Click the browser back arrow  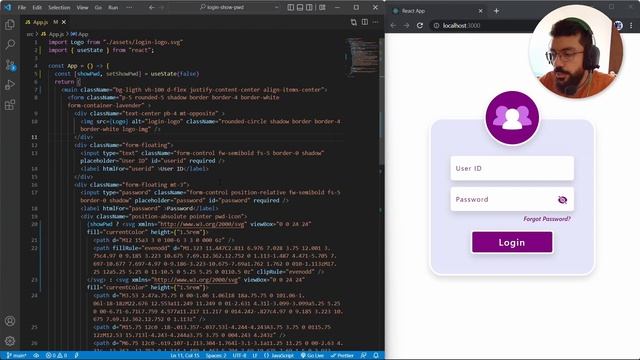[393, 25]
